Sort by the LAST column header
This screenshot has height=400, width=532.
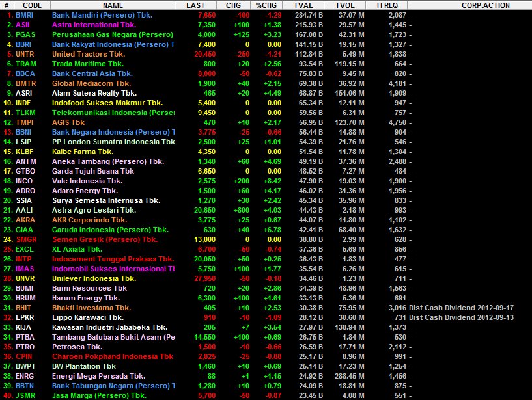(196, 5)
